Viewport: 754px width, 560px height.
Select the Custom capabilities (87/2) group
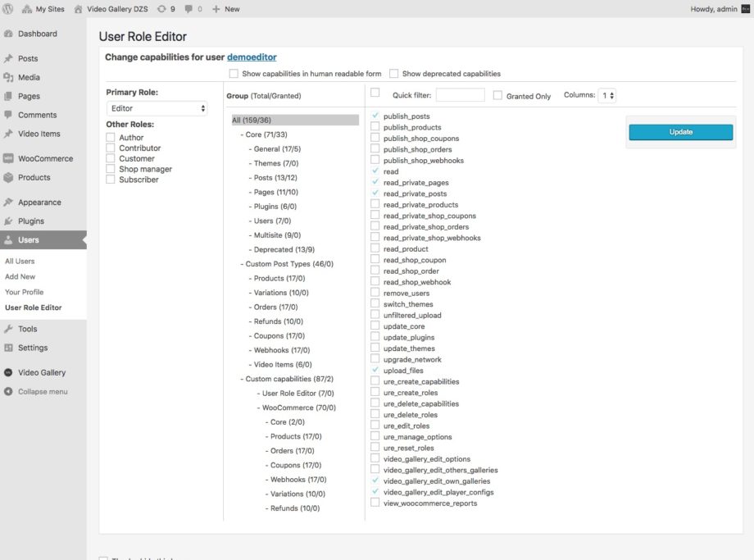point(289,379)
